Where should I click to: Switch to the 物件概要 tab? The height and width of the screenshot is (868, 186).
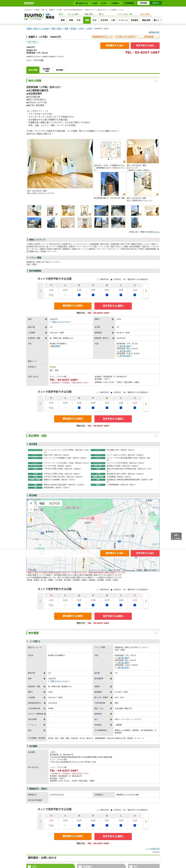click(x=59, y=70)
